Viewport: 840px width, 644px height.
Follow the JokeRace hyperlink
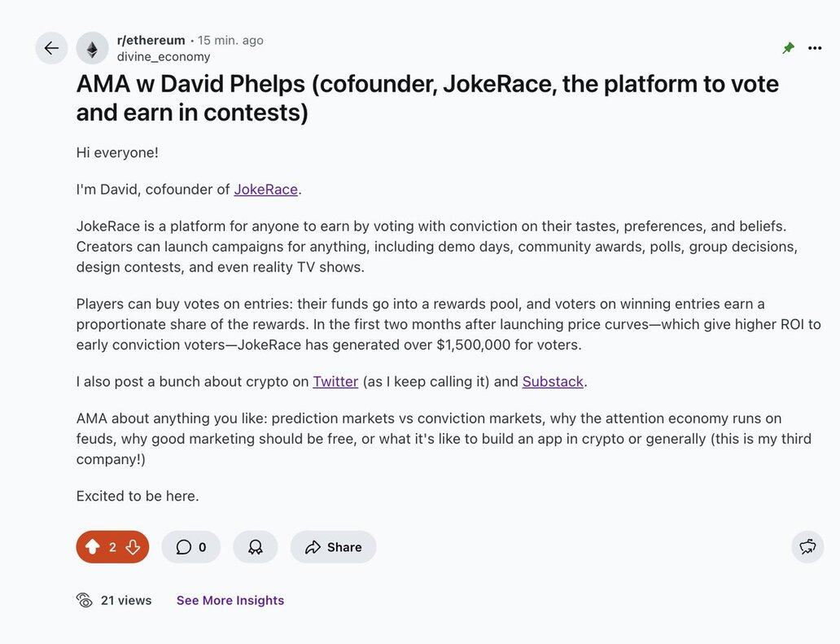(x=265, y=189)
